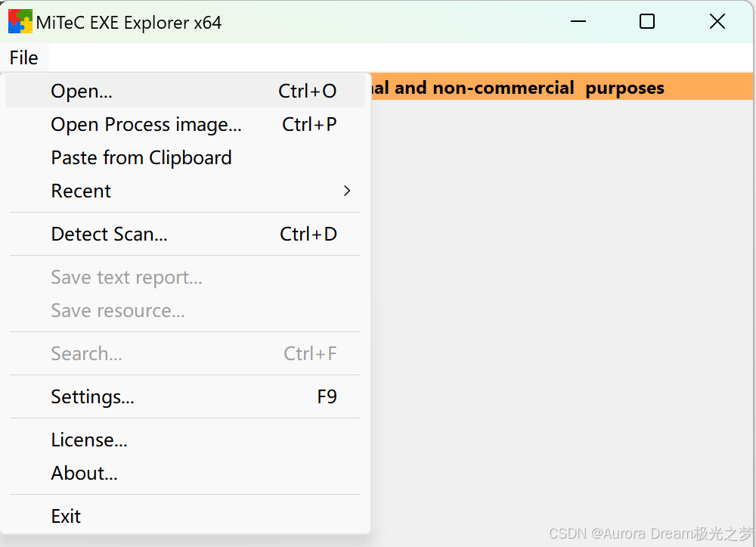The height and width of the screenshot is (547, 756).
Task: Minimize the EXE Explorer window
Action: 578,22
